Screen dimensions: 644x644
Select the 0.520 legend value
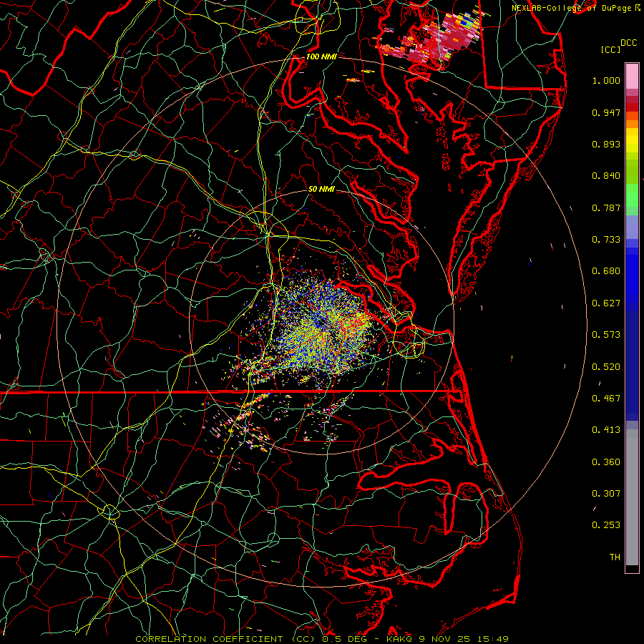pos(606,367)
